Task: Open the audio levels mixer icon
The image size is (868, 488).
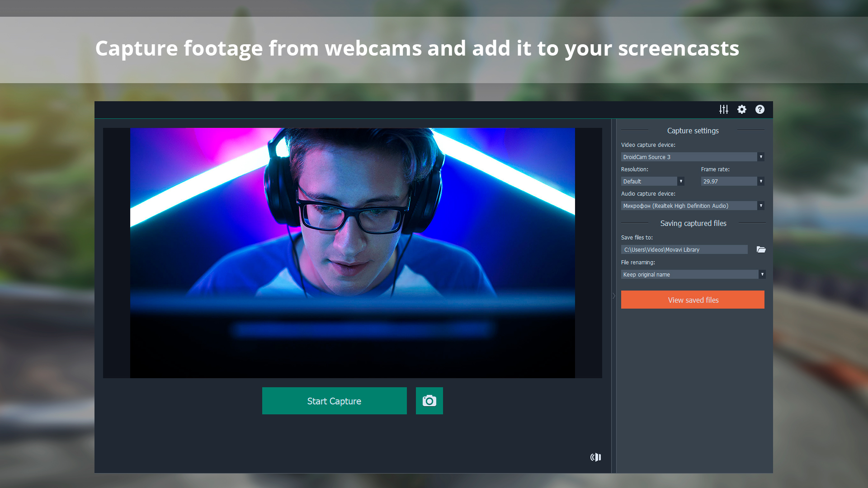Action: pos(724,109)
